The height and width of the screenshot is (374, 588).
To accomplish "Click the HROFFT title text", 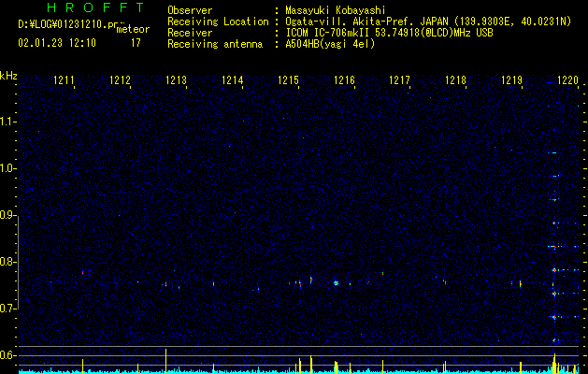I will [96, 7].
